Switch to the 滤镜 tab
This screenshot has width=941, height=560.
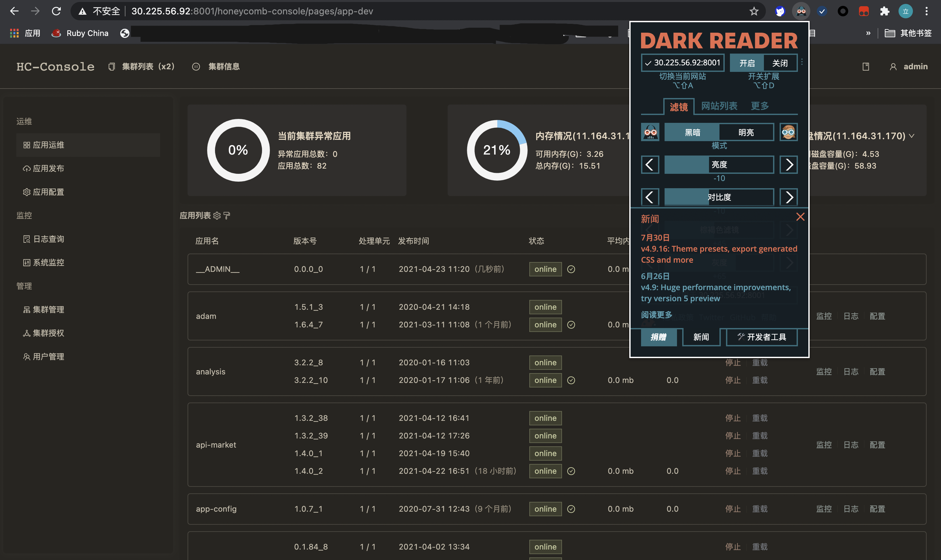coord(679,107)
